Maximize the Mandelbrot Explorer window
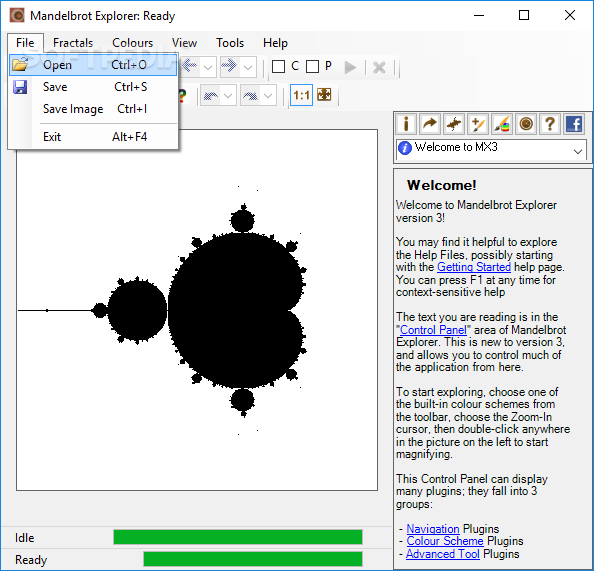 524,15
